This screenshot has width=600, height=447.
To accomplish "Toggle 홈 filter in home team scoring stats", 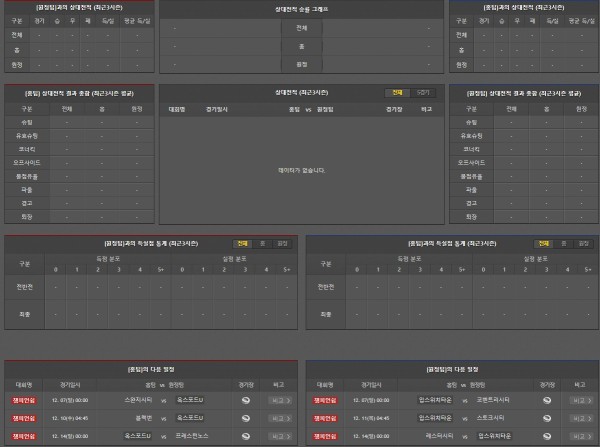I will [x=262, y=243].
